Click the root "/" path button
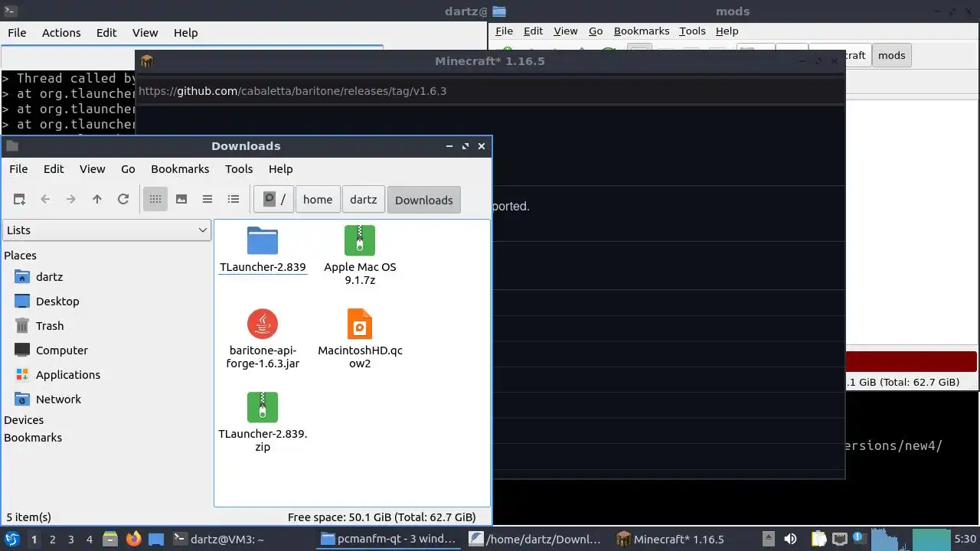The height and width of the screenshot is (551, 980). click(x=274, y=200)
